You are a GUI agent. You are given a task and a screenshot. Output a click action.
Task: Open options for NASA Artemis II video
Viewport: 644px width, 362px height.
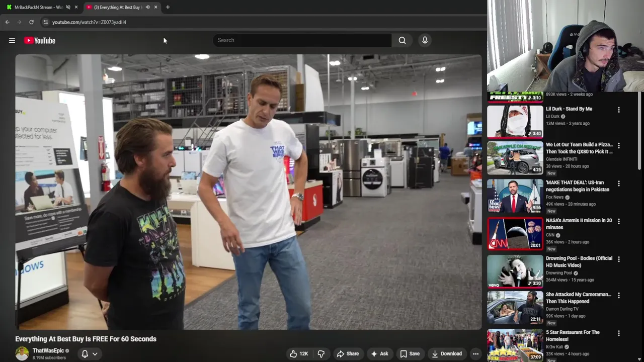point(619,221)
